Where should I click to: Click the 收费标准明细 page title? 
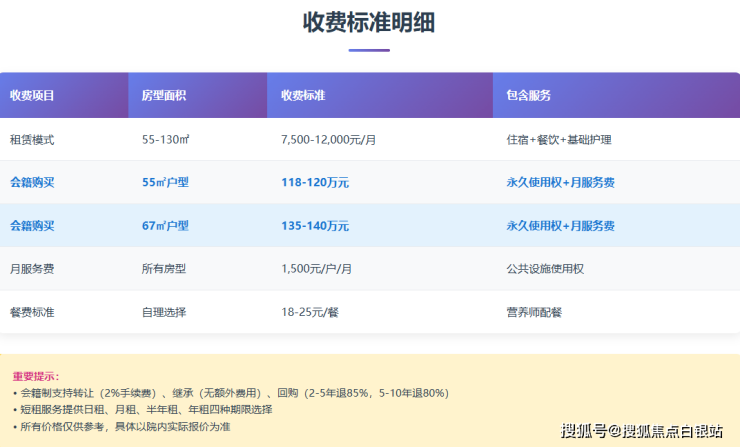pyautogui.click(x=369, y=23)
